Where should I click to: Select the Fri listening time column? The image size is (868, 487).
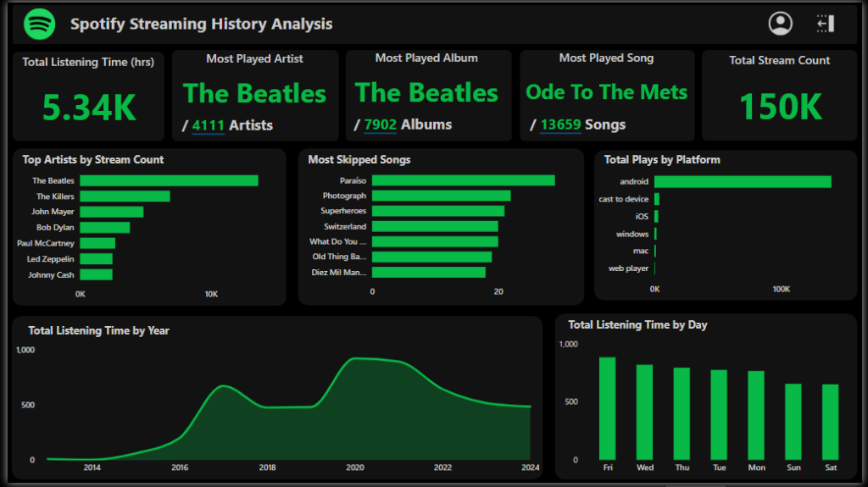[607, 408]
